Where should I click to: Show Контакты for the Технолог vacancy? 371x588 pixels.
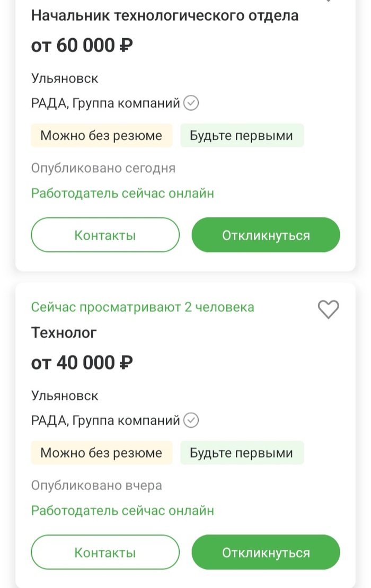pos(105,552)
